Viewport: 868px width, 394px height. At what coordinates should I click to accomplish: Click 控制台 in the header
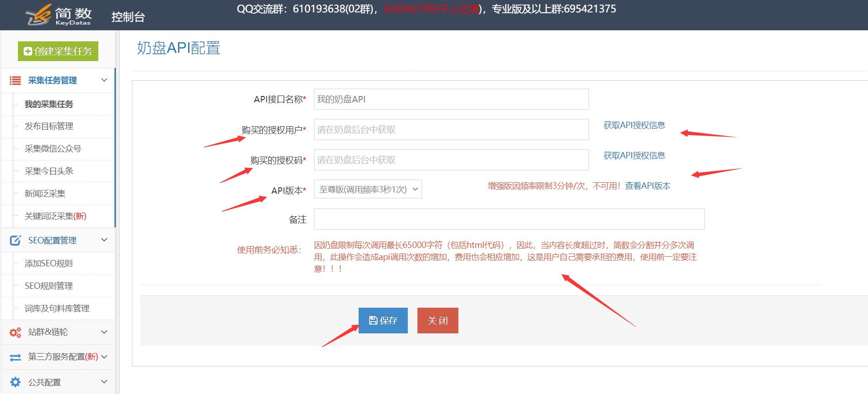128,17
